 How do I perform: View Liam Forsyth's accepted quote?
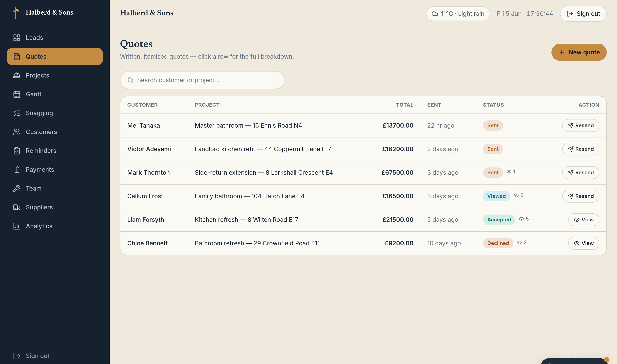583,220
